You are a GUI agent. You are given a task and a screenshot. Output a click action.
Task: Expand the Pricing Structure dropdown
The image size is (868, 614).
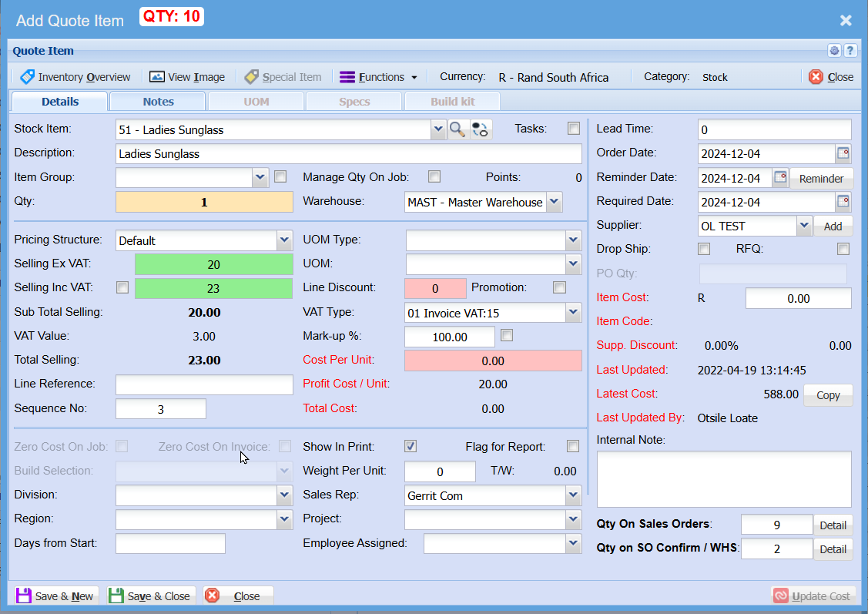coord(284,240)
